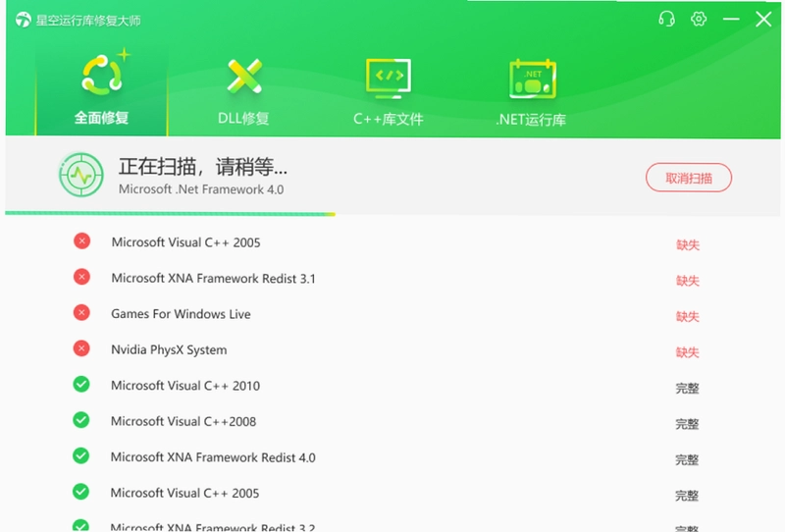This screenshot has height=532, width=785.
Task: Close the 星空运行库修复大师 window
Action: click(x=763, y=19)
